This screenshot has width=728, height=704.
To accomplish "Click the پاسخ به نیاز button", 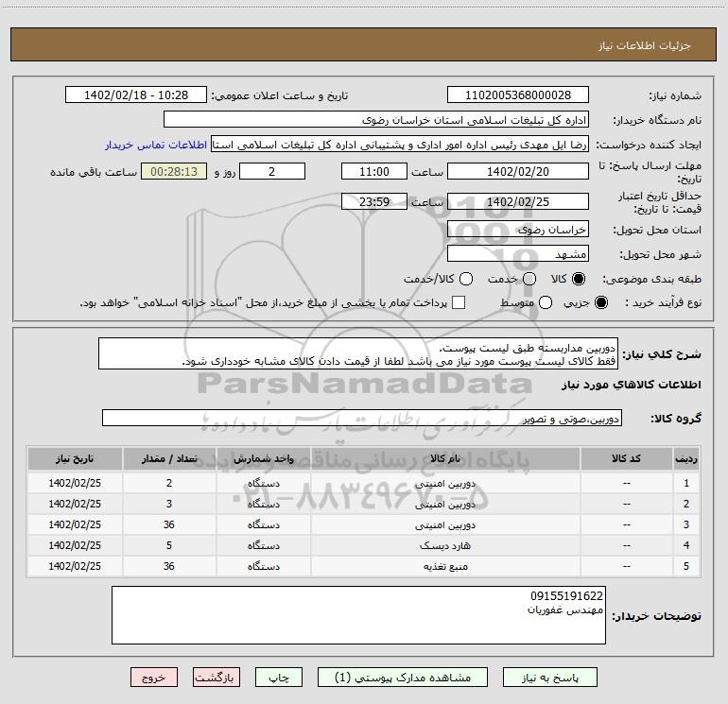I will coord(550,678).
